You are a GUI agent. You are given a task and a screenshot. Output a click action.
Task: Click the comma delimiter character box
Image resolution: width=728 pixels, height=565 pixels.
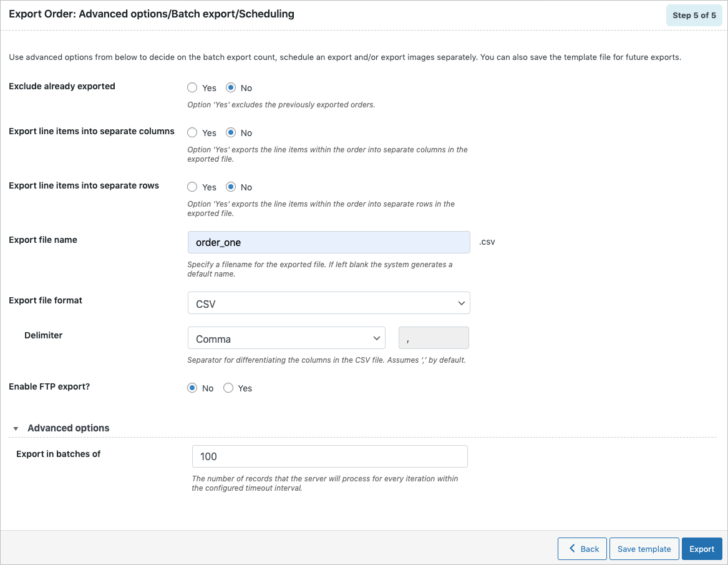click(x=434, y=337)
